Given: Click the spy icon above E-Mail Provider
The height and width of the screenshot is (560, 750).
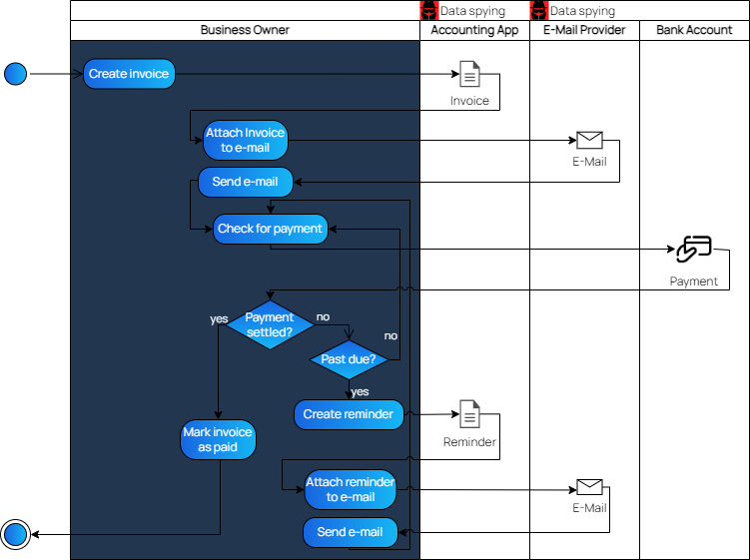Looking at the screenshot, I should (539, 10).
